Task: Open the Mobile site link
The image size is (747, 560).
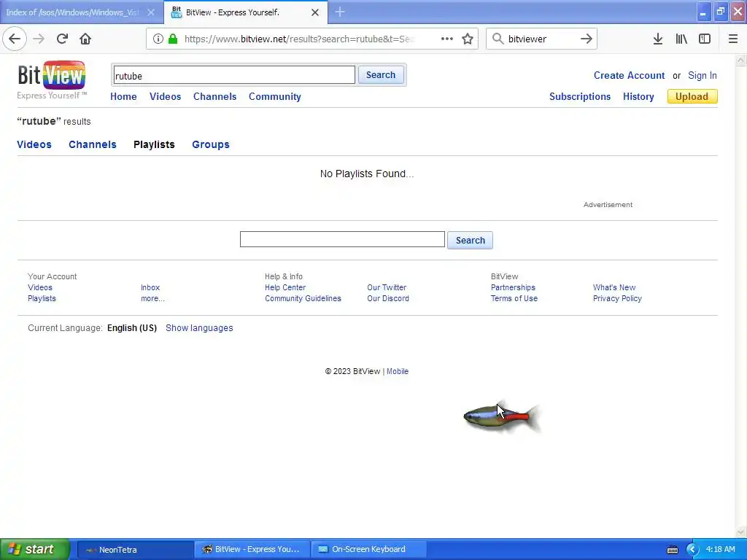Action: pos(398,371)
